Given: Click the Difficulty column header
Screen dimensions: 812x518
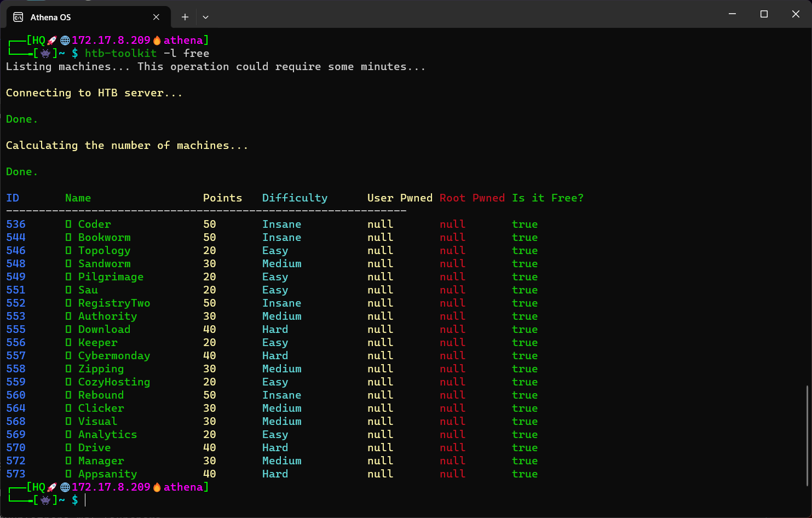Looking at the screenshot, I should coord(295,198).
